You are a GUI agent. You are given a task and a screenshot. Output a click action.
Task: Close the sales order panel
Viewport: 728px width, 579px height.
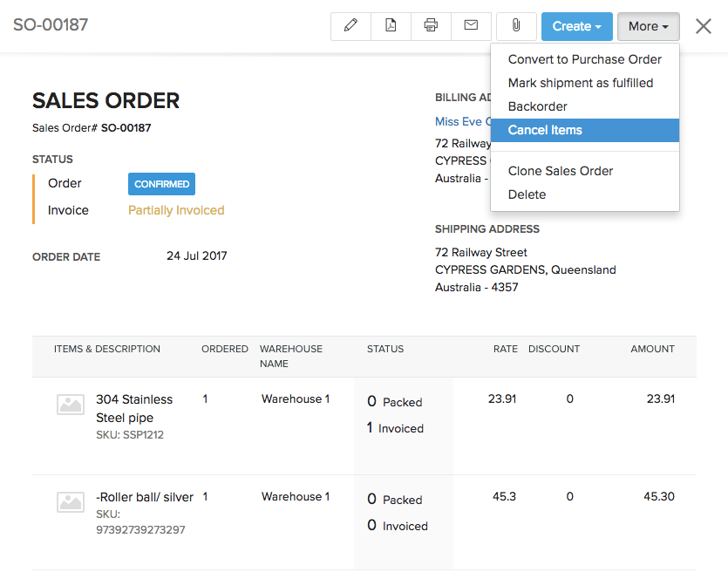pos(704,26)
